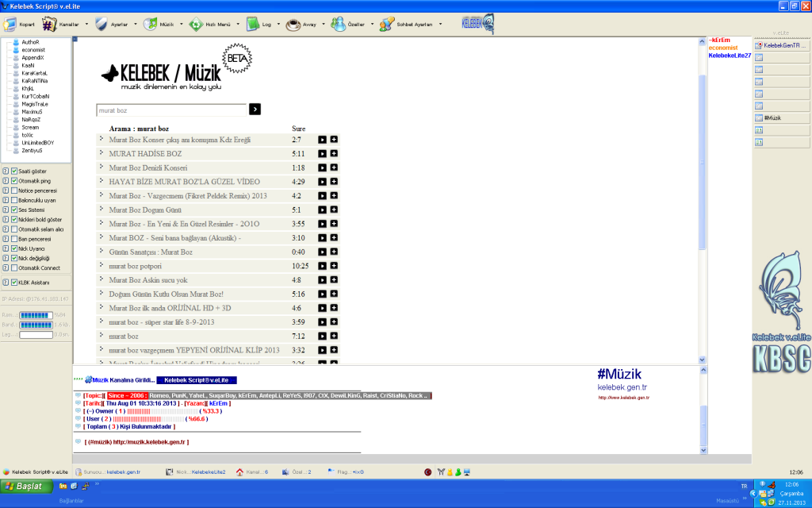This screenshot has width=812, height=508.
Task: Click the Kanal house status icon
Action: tap(239, 472)
